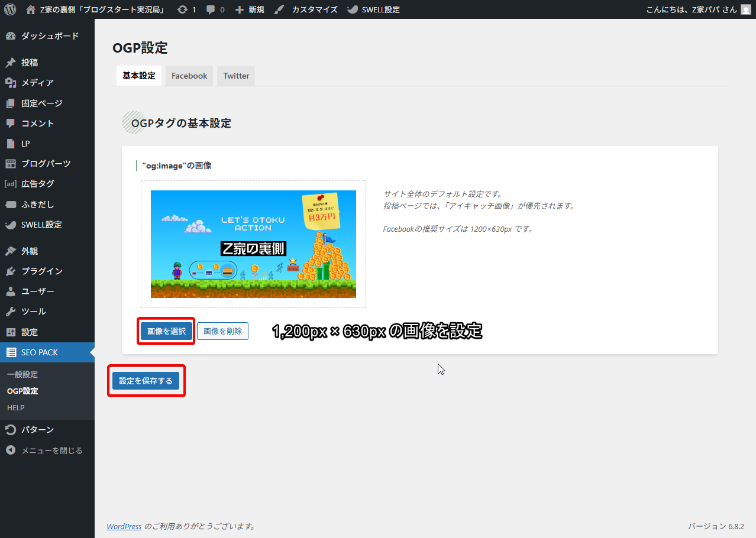The width and height of the screenshot is (756, 538).
Task: Click the ダッシュボード gauge icon
Action: (11, 36)
